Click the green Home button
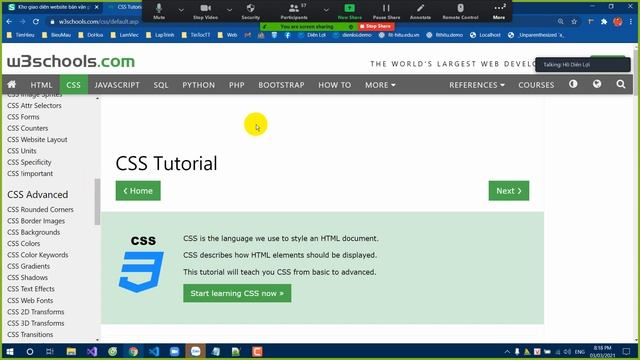The height and width of the screenshot is (360, 640). tap(138, 191)
